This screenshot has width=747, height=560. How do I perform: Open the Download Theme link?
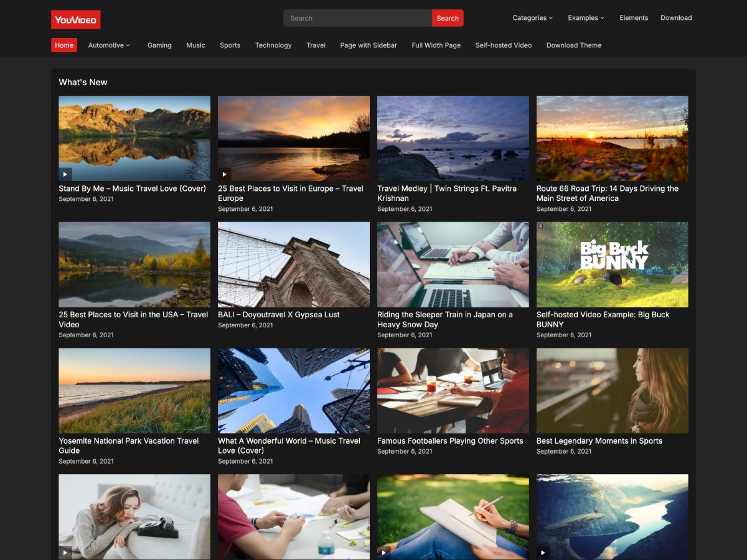pos(573,45)
